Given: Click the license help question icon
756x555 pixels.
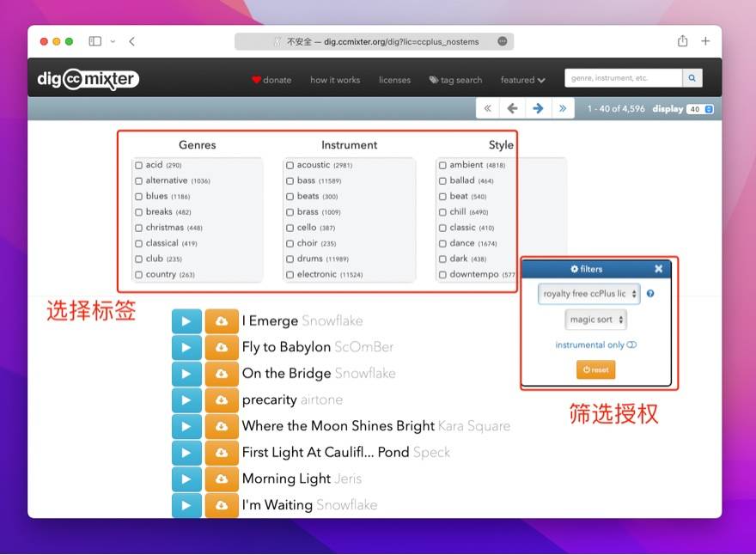Looking at the screenshot, I should 650,294.
